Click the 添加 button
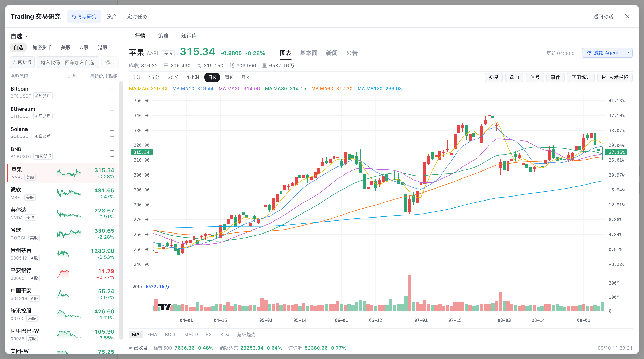Image resolution: width=644 pixels, height=359 pixels. coord(110,62)
